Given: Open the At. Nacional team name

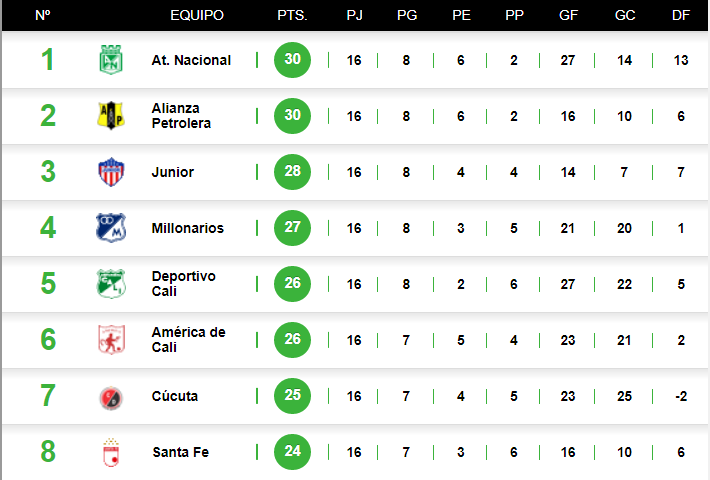Looking at the screenshot, I should pyautogui.click(x=191, y=60).
